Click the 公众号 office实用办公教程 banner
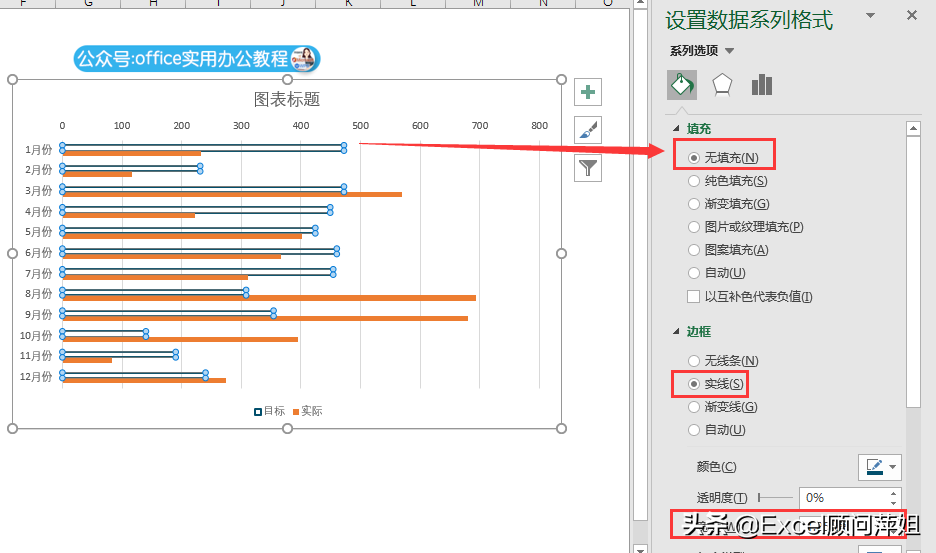 [197, 59]
